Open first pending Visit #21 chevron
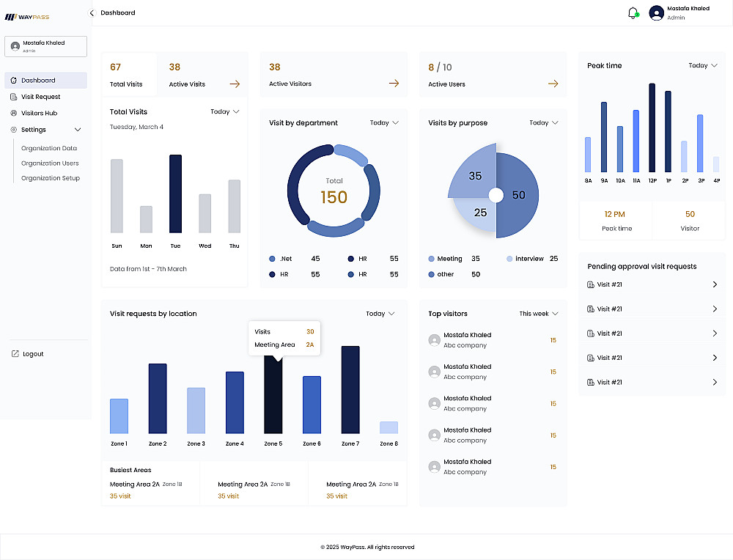Screen dimensions: 733x560 pyautogui.click(x=715, y=284)
